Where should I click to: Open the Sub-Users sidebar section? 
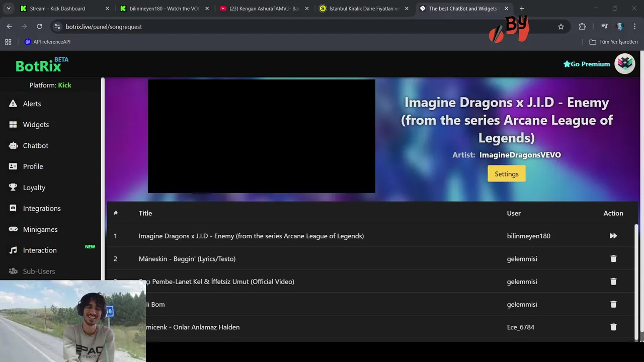[32, 271]
